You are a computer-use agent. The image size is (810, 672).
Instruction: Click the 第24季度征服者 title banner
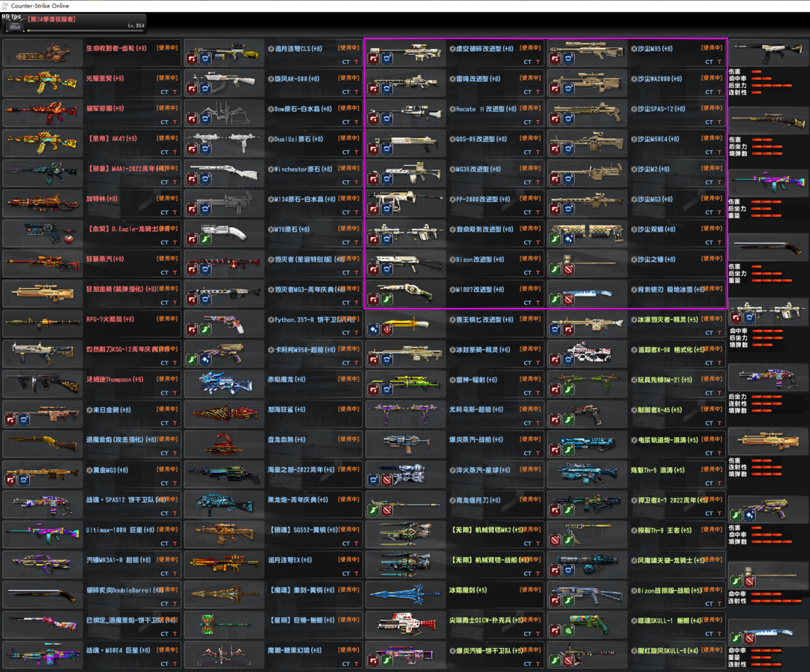point(52,19)
